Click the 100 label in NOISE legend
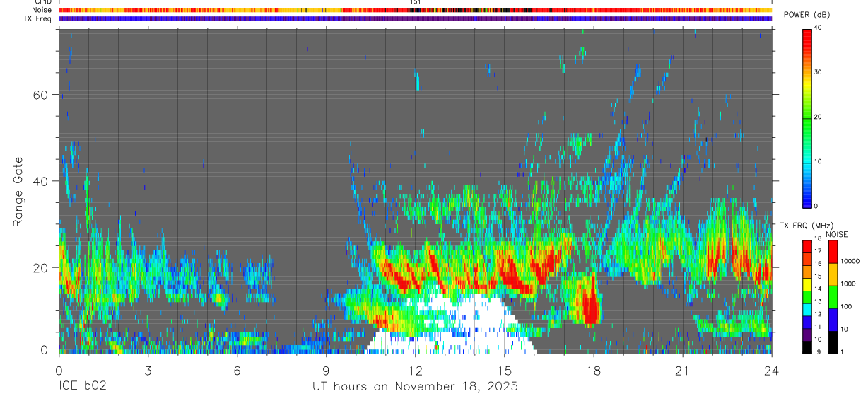Screen dimensions: 868x401 [847, 306]
